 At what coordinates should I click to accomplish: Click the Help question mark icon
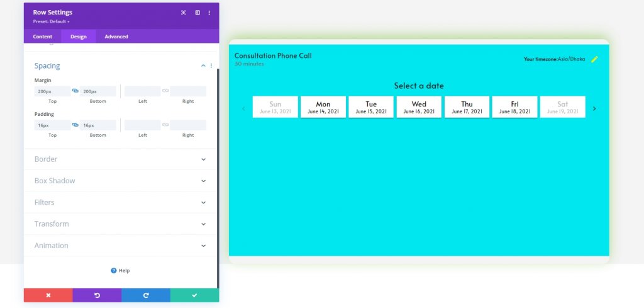click(x=114, y=271)
